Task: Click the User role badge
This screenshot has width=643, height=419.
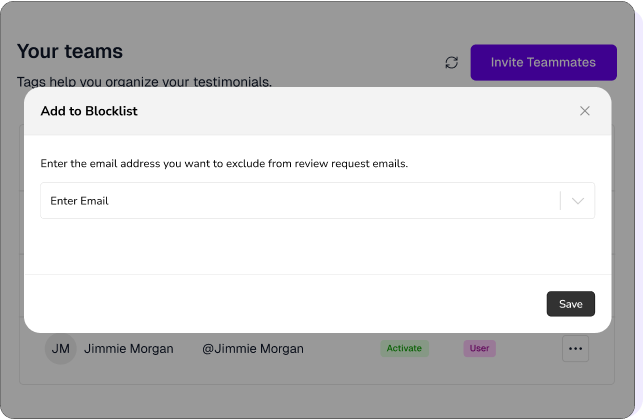Action: click(479, 348)
